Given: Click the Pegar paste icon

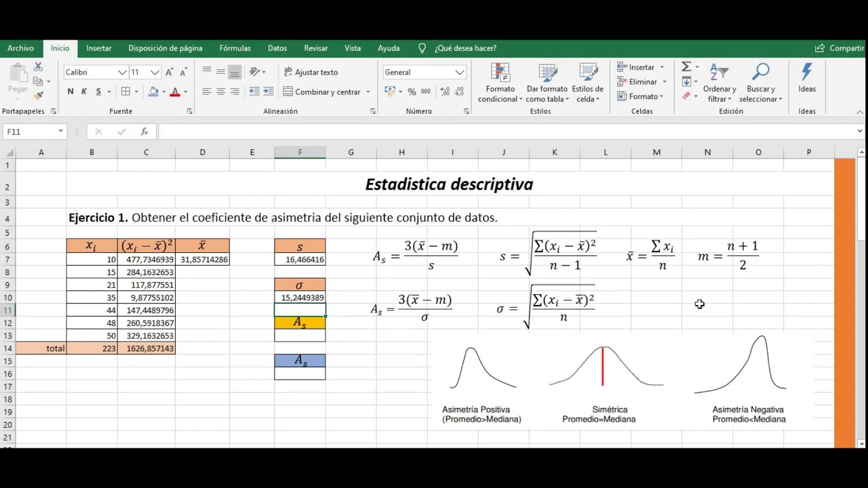Looking at the screenshot, I should pos(18,79).
